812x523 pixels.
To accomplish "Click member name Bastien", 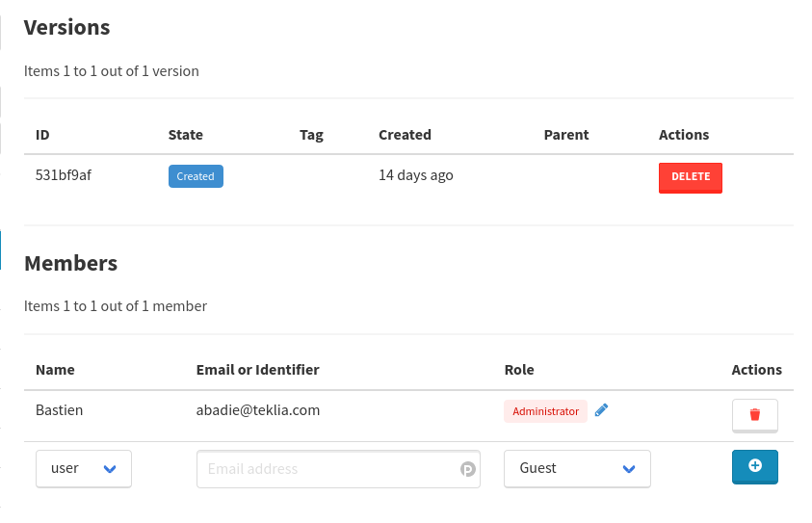I will pyautogui.click(x=60, y=410).
